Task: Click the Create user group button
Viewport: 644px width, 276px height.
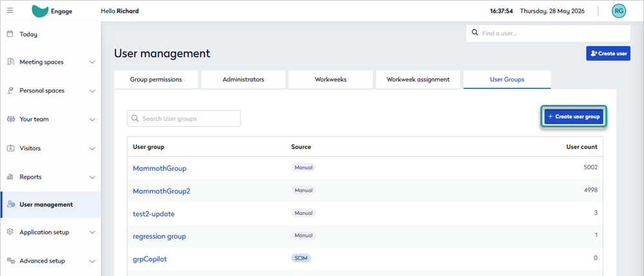Action: pyautogui.click(x=574, y=116)
